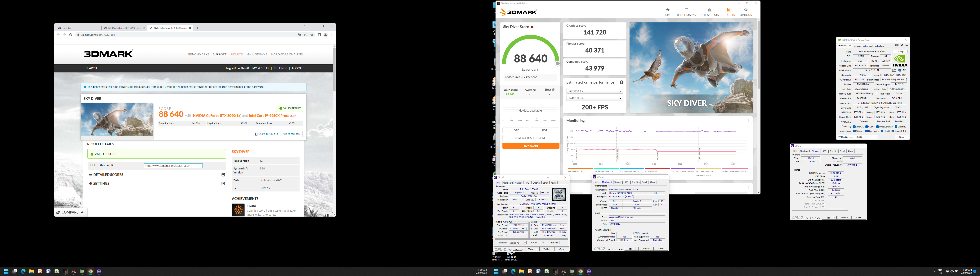Click the GPU-Z BIOS share/export icon

coord(894,70)
